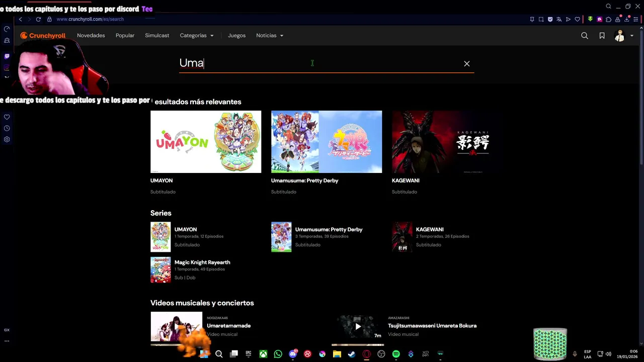The width and height of the screenshot is (644, 362).
Task: Click the pin icon in the address bar
Action: pyautogui.click(x=532, y=19)
